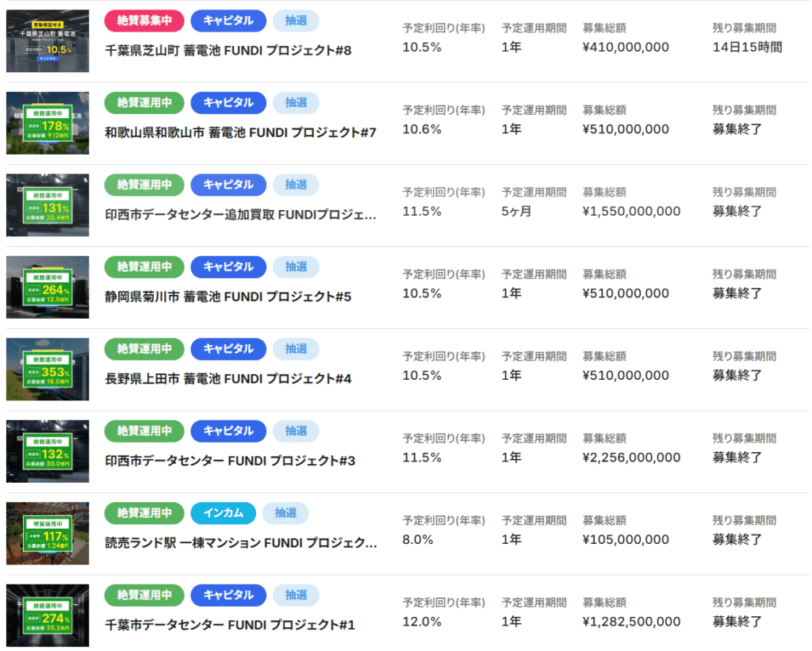Click the pink 絶賛募集中 status badge
This screenshot has height=651, width=812.
point(144,21)
